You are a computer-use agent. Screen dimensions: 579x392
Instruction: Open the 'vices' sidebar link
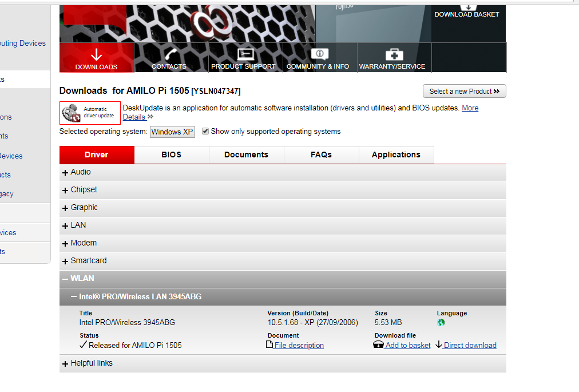[x=8, y=233]
